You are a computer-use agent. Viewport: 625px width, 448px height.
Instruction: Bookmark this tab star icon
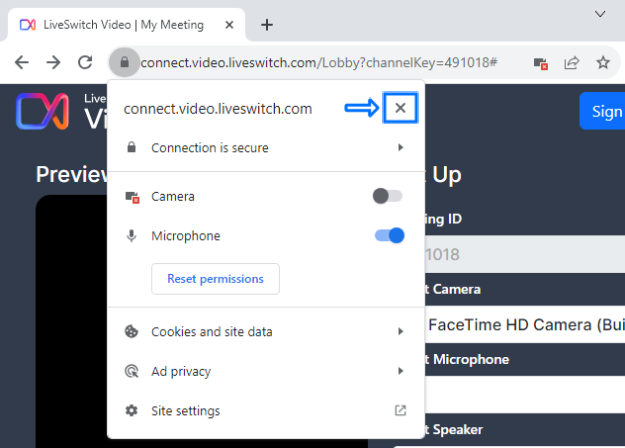click(603, 63)
